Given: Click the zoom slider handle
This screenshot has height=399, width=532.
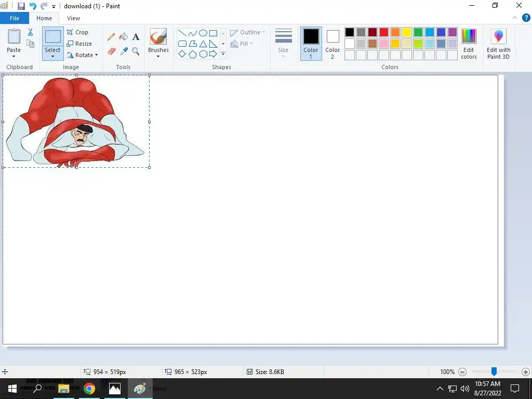Looking at the screenshot, I should 494,371.
